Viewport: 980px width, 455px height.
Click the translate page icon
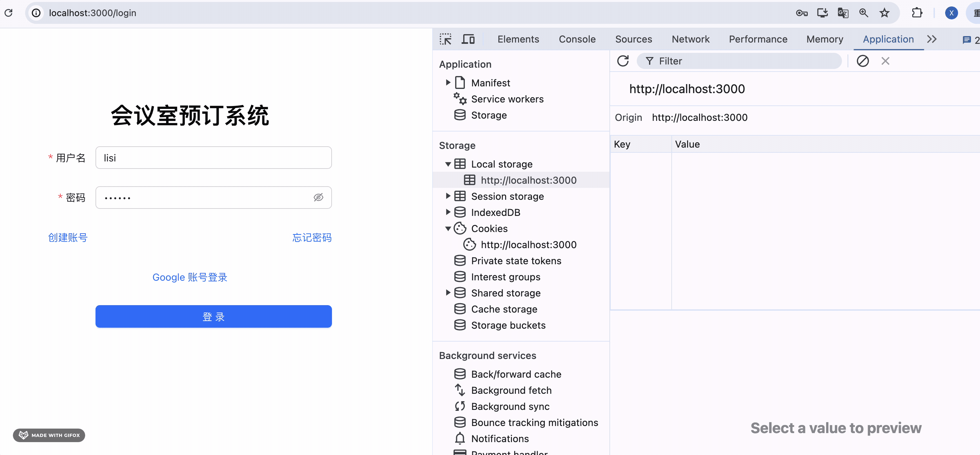pos(843,13)
